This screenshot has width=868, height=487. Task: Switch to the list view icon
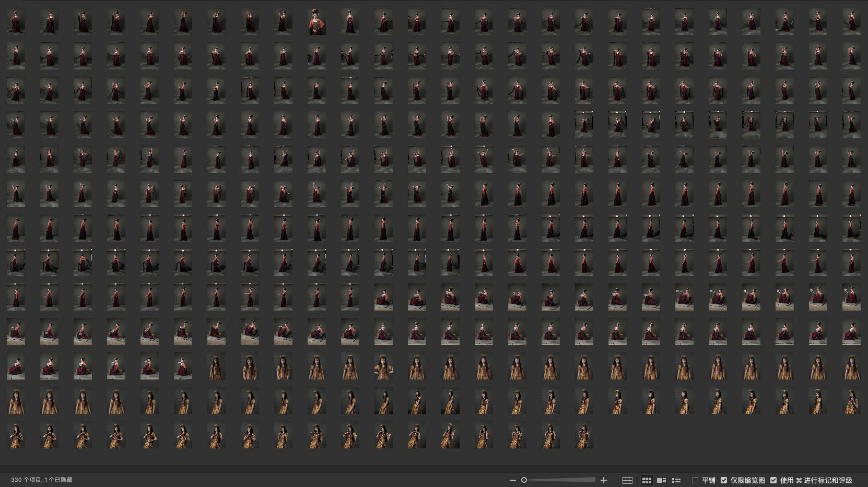point(676,480)
